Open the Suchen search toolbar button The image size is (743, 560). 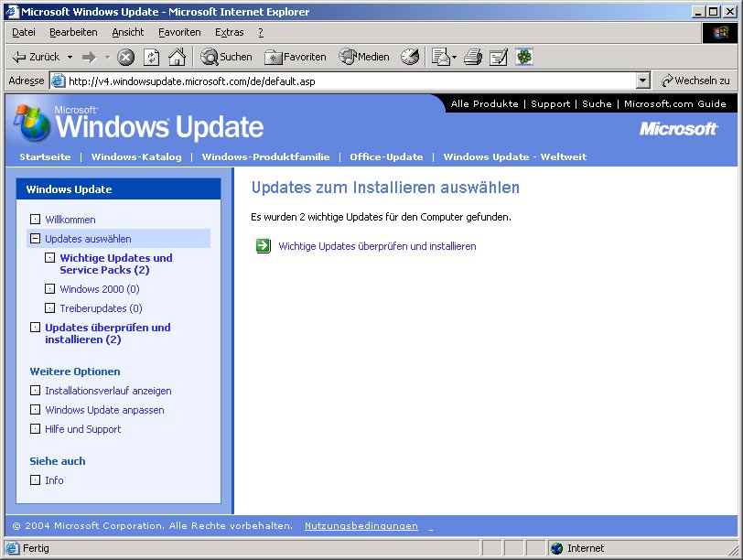point(226,57)
